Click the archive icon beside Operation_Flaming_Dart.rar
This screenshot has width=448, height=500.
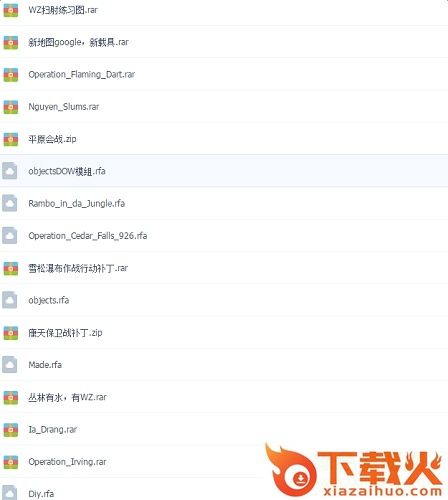11,75
